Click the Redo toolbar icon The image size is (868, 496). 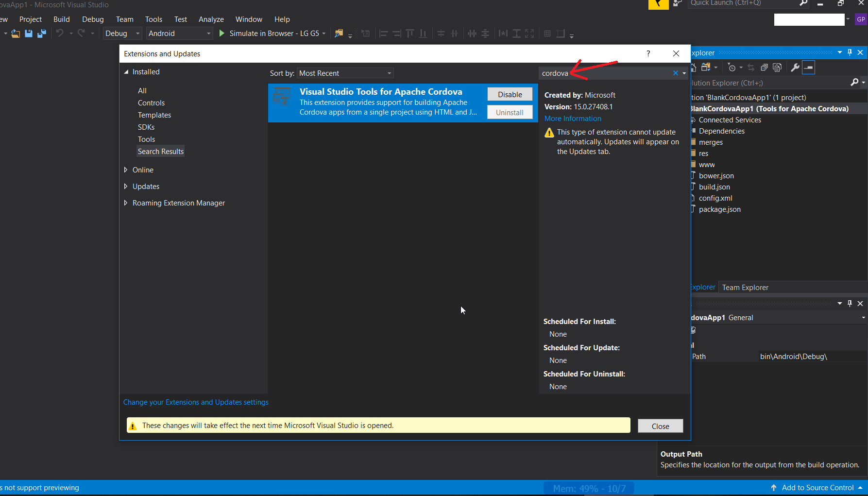pyautogui.click(x=81, y=34)
